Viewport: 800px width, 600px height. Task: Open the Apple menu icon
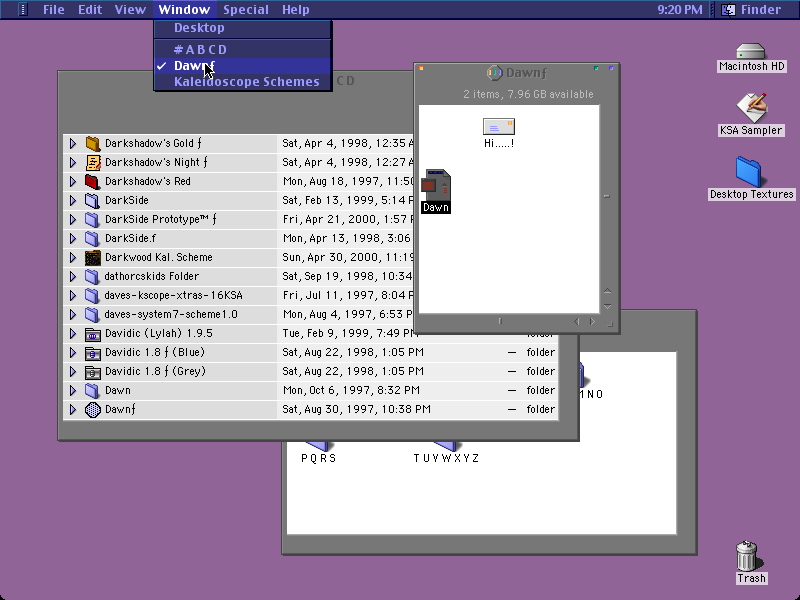pyautogui.click(x=22, y=9)
